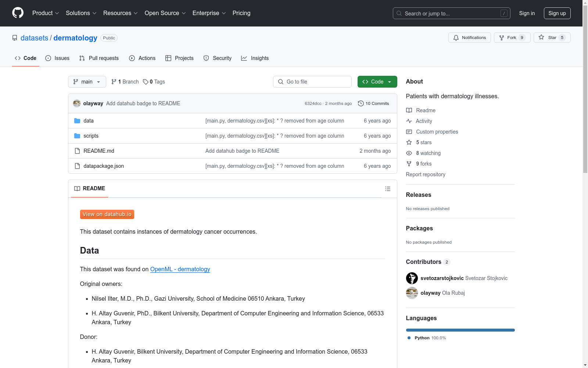
Task: Click the bell icon in Notifications
Action: coord(456,38)
